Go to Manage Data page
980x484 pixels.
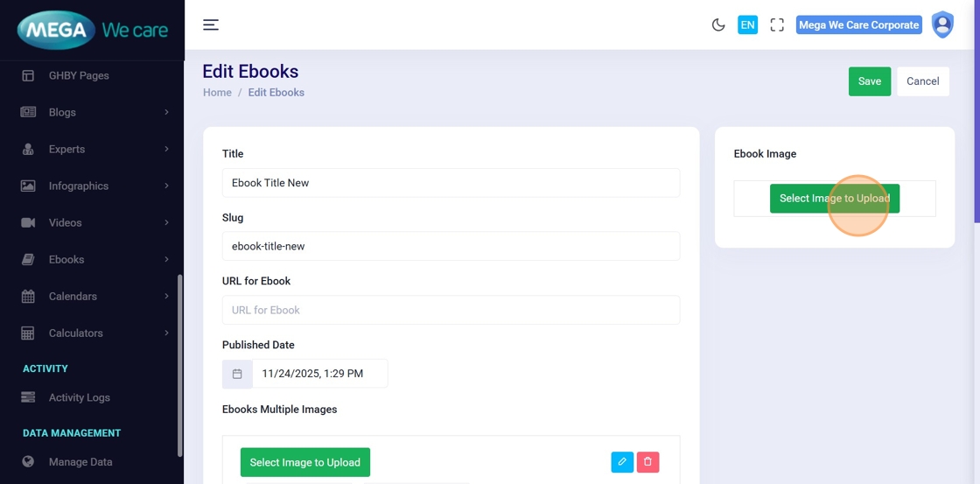click(x=80, y=462)
